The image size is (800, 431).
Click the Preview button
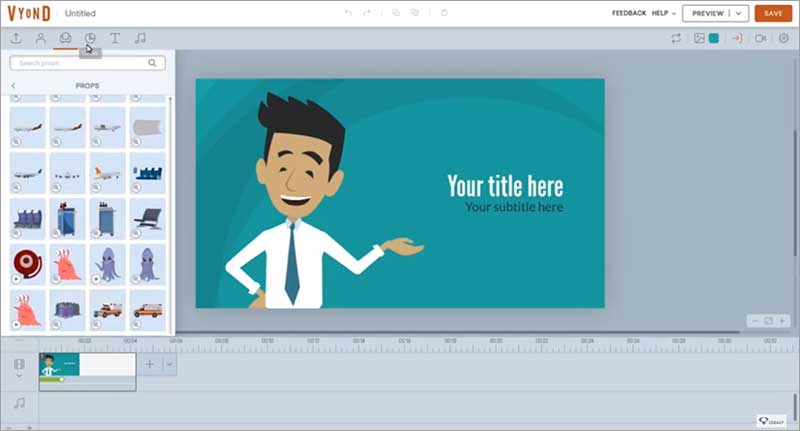click(x=707, y=13)
